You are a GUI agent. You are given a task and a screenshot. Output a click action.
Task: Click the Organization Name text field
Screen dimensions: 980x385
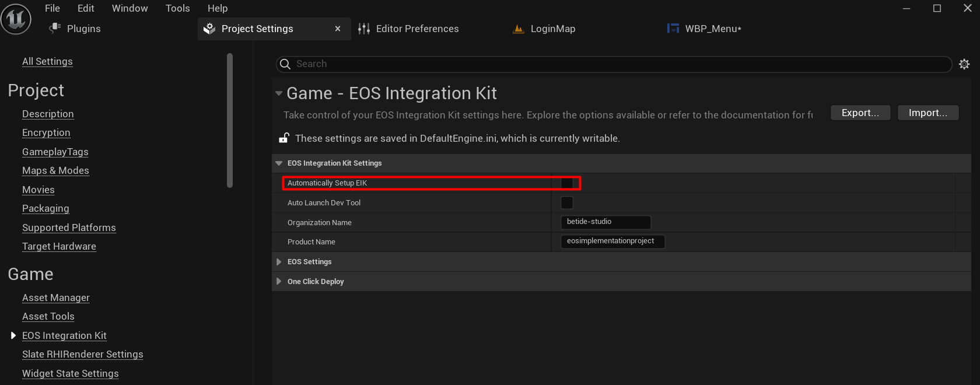click(605, 222)
